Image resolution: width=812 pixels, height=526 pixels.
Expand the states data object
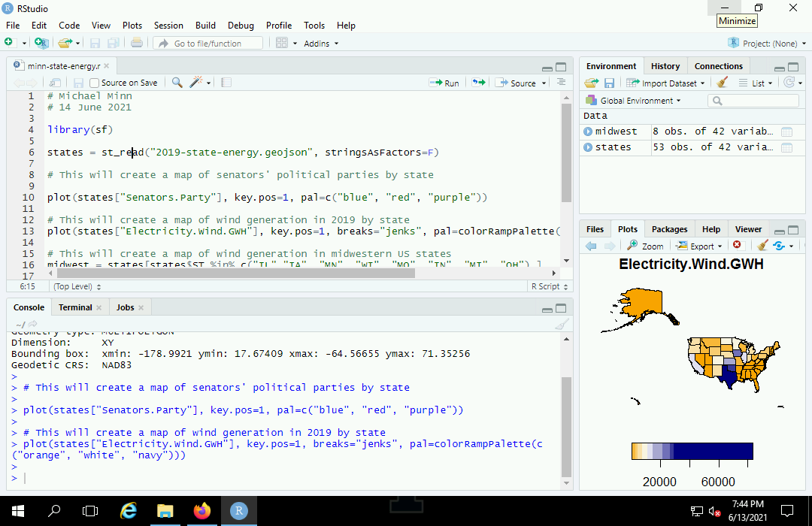pos(588,147)
